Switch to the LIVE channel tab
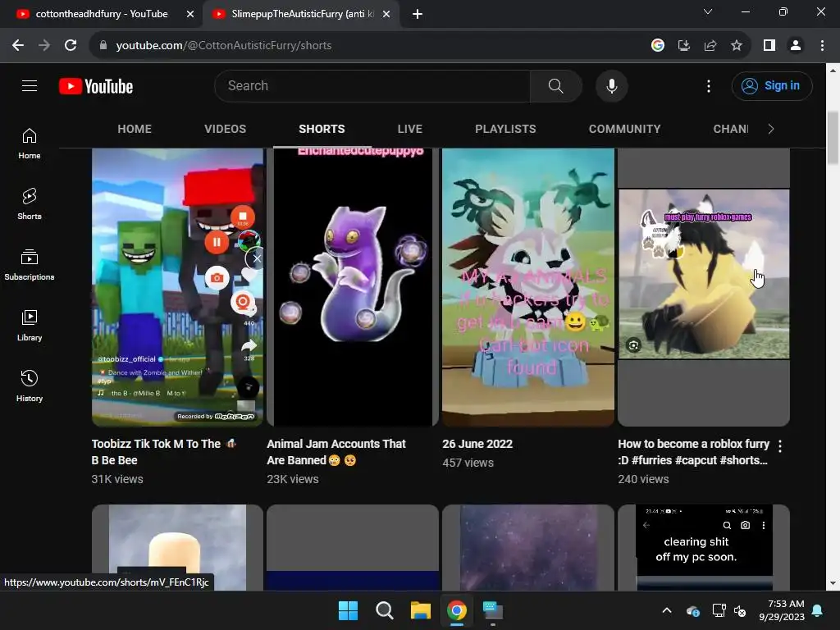 point(410,129)
